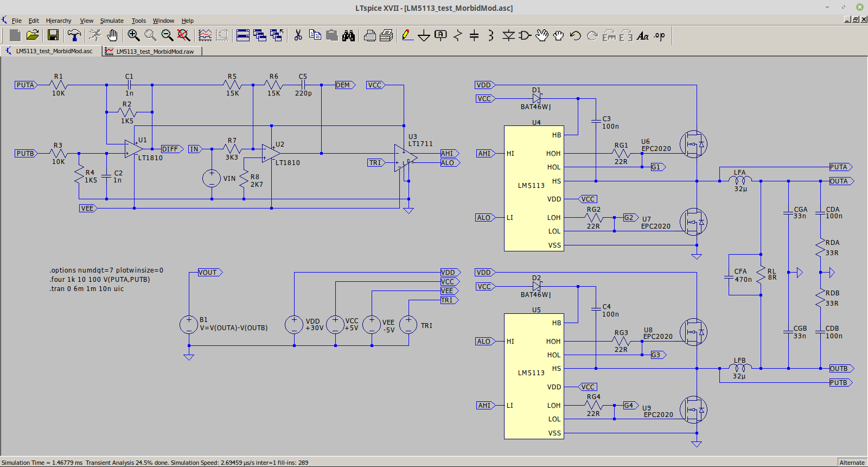
Task: Select the Ground symbol tool
Action: point(424,36)
